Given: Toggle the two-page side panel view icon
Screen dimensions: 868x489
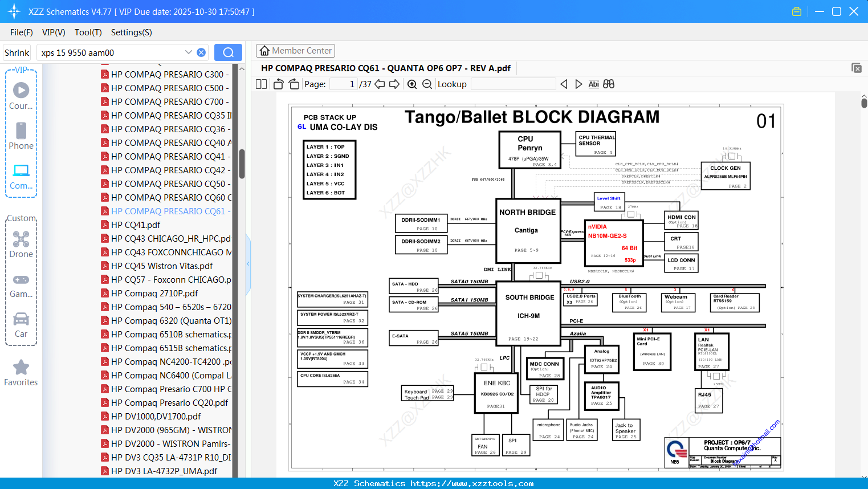Looking at the screenshot, I should tap(261, 84).
